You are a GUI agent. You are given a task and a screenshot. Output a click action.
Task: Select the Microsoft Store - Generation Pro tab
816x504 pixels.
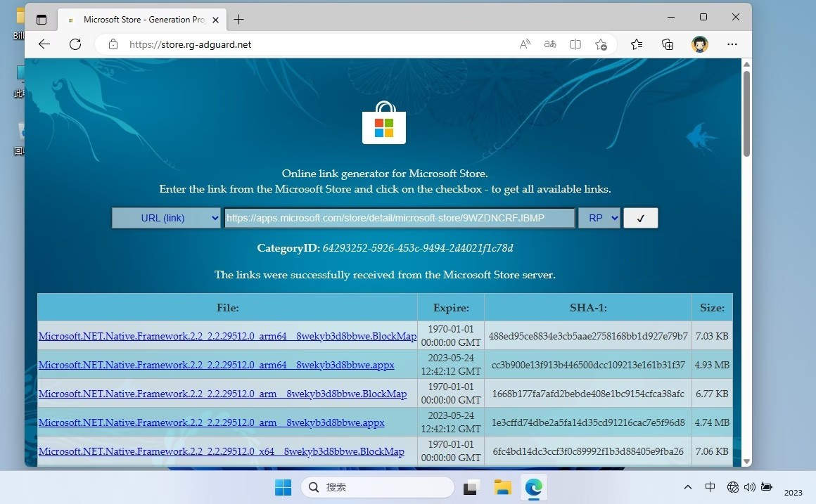point(141,20)
